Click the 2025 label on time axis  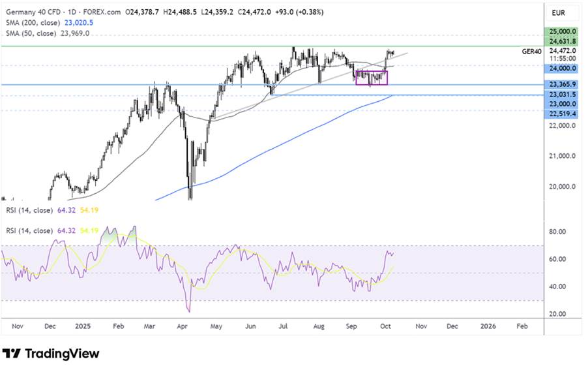[83, 324]
